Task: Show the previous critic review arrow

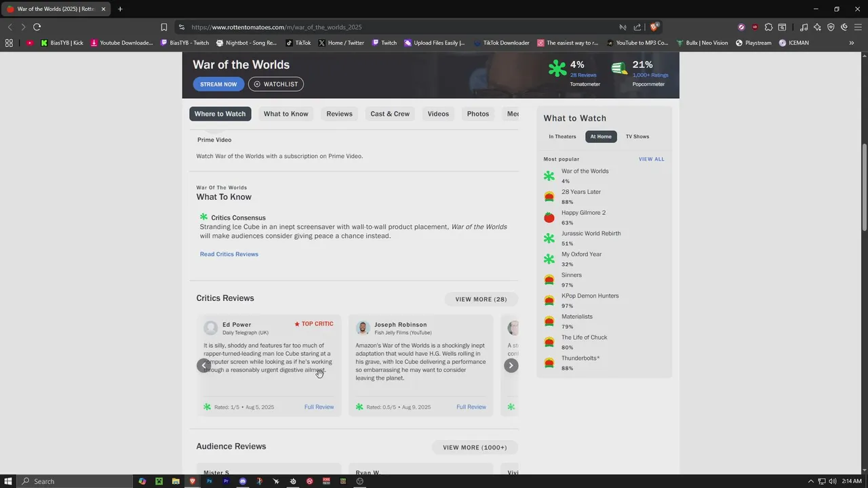Action: pyautogui.click(x=204, y=365)
